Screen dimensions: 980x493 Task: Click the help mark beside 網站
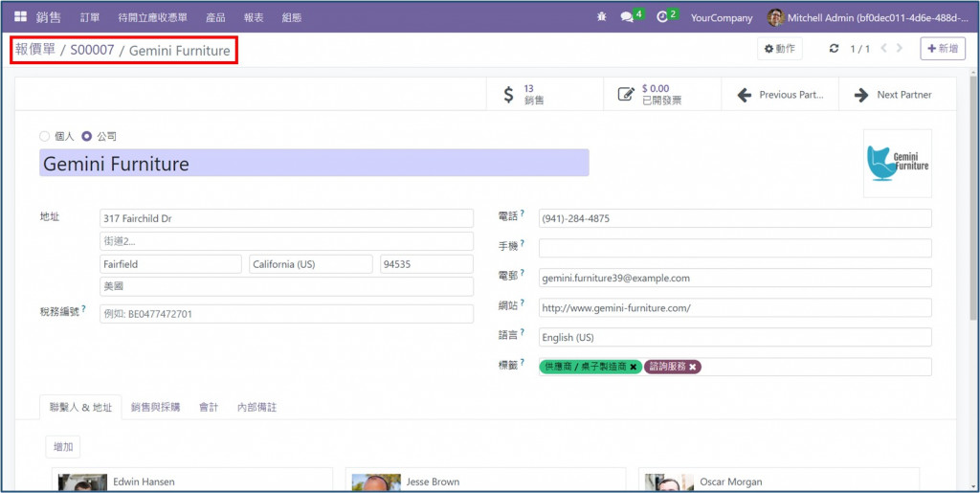[x=522, y=303]
